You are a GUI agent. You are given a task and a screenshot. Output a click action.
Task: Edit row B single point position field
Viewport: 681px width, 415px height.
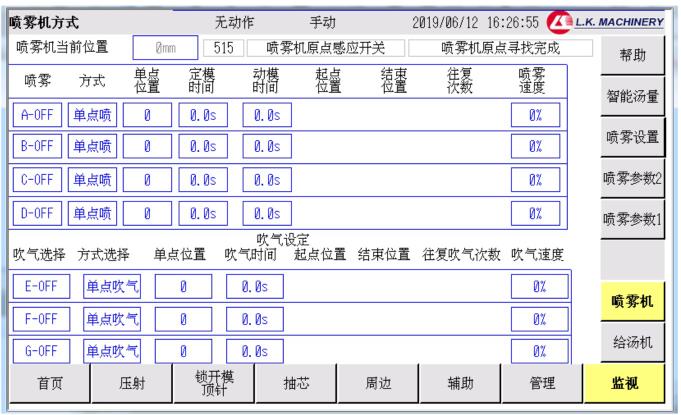coord(148,146)
